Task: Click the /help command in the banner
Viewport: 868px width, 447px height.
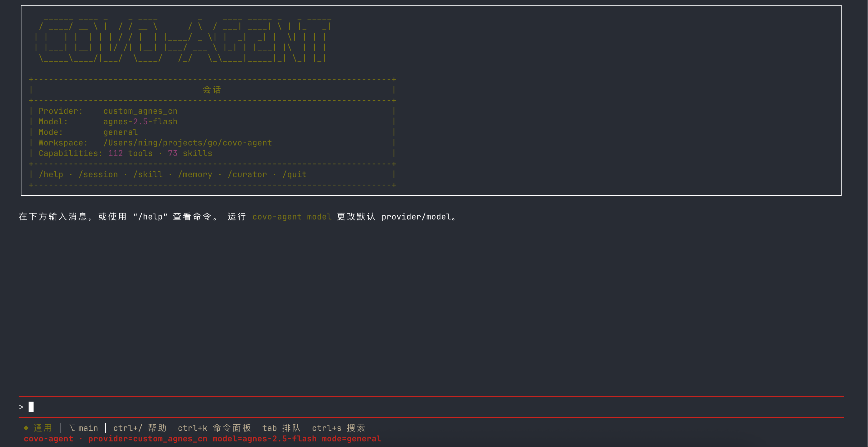Action: tap(51, 174)
